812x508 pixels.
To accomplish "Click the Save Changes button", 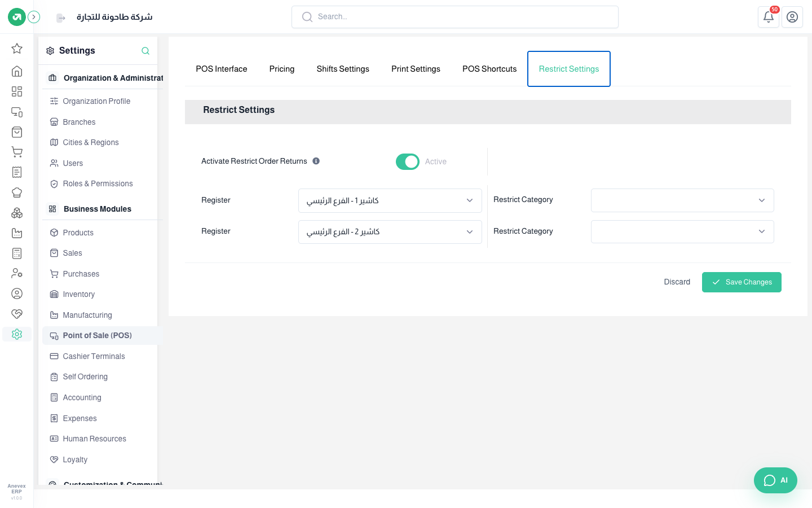I will tap(742, 282).
